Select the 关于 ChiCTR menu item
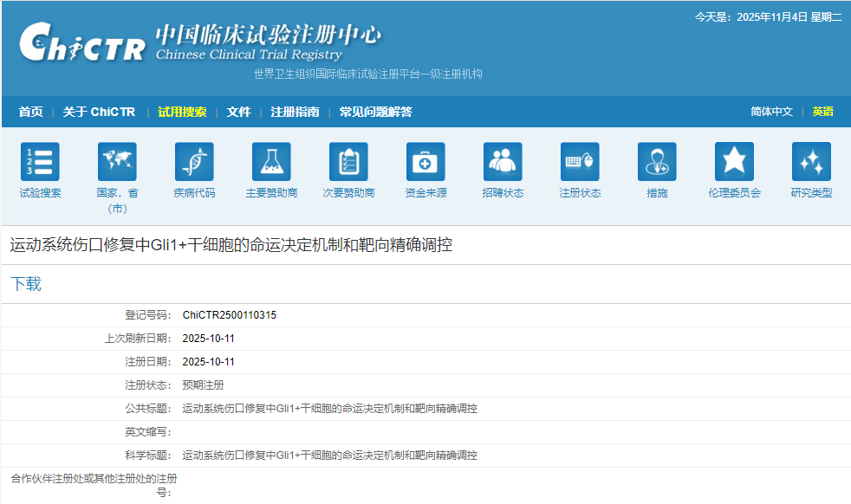The width and height of the screenshot is (851, 504). point(101,111)
